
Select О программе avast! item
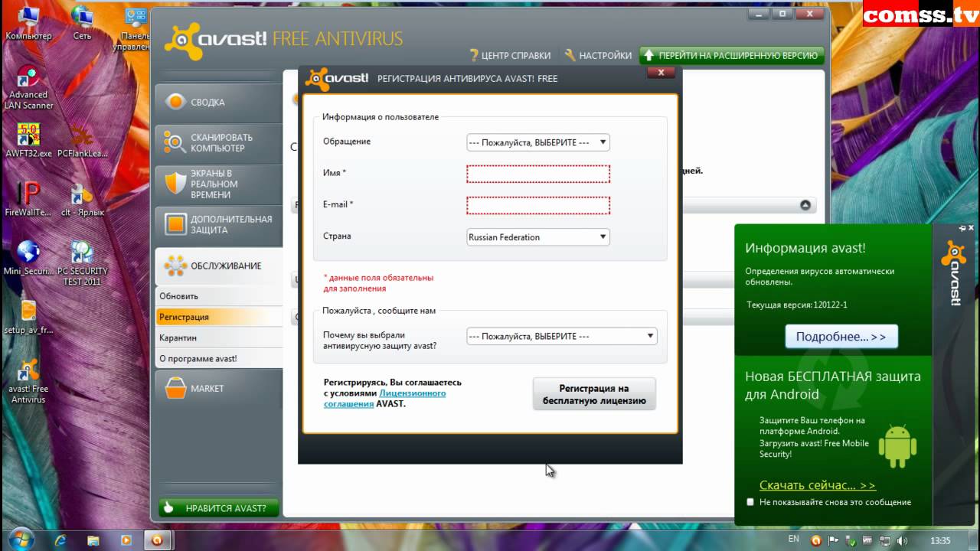pos(219,358)
